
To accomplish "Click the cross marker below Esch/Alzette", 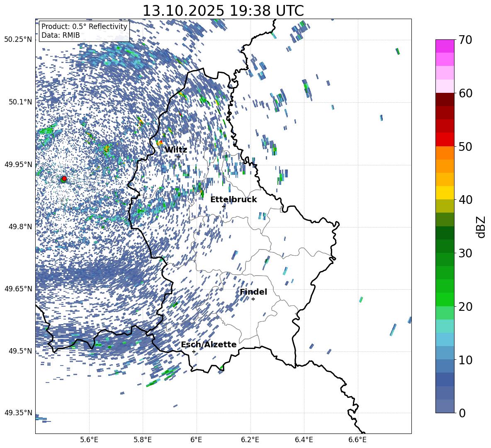I will [194, 351].
